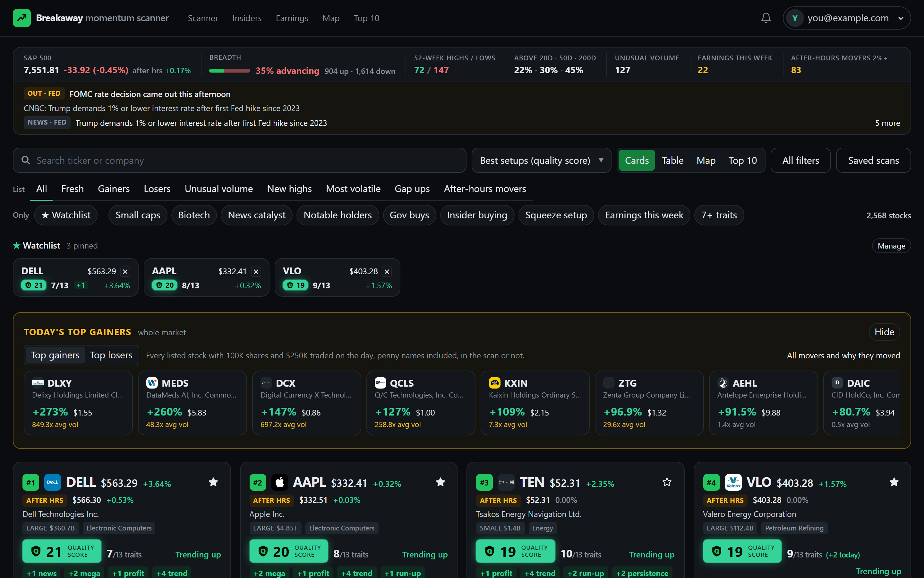Hide the Today's Top Gainers panel
This screenshot has height=578, width=924.
[x=884, y=332]
